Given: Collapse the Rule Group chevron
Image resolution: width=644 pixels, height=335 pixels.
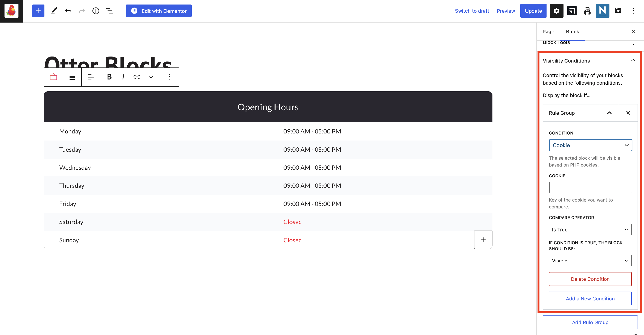Looking at the screenshot, I should click(609, 113).
